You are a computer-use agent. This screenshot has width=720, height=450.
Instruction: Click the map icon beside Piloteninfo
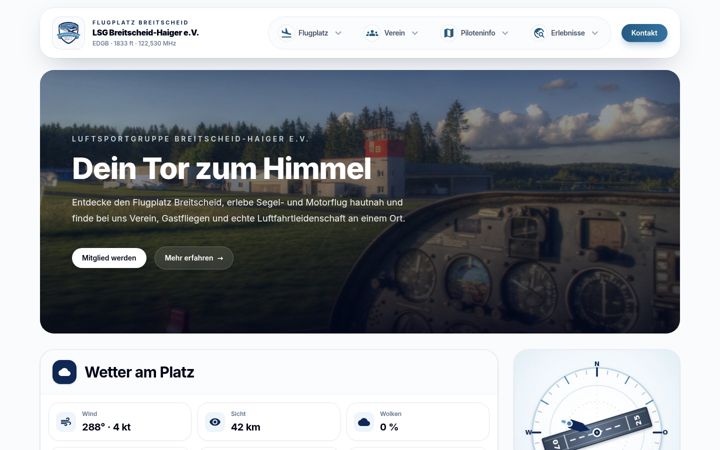click(x=449, y=33)
